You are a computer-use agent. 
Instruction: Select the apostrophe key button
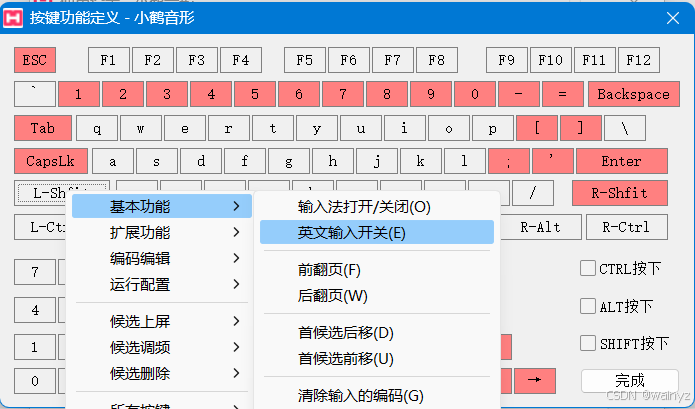tap(553, 161)
